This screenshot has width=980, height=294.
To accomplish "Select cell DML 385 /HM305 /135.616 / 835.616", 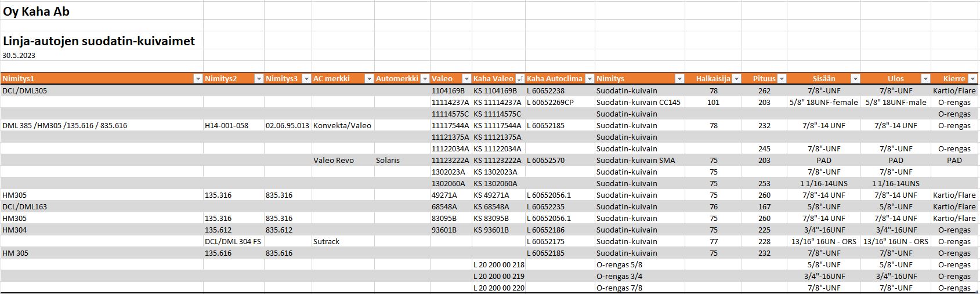I will 102,126.
